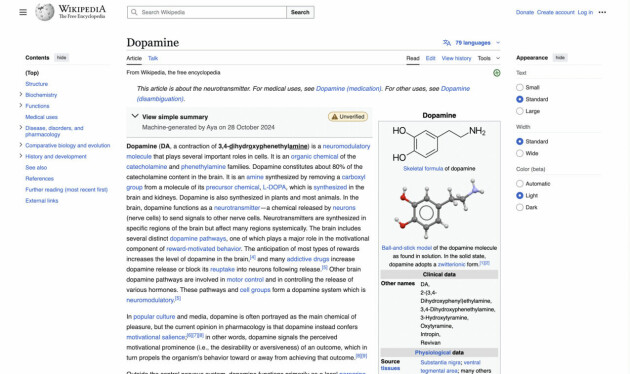Open the reward-motivated behavior link
This screenshot has width=630, height=374.
coord(204,249)
